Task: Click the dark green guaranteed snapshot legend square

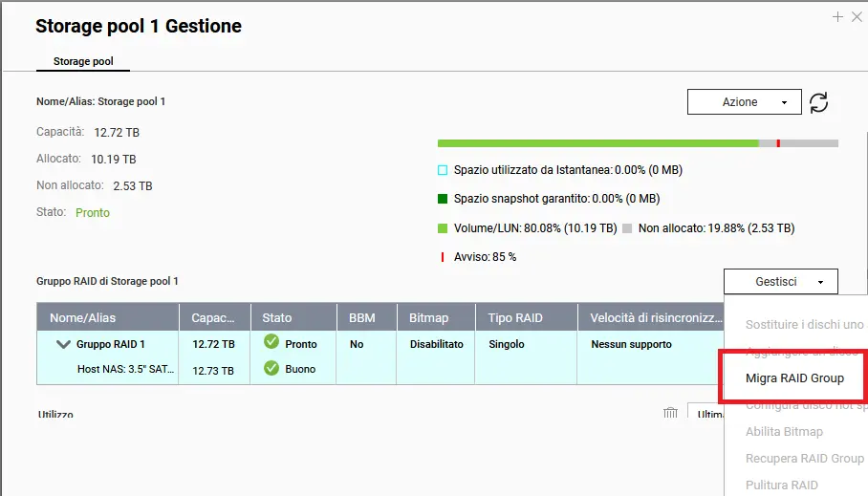Action: point(443,199)
